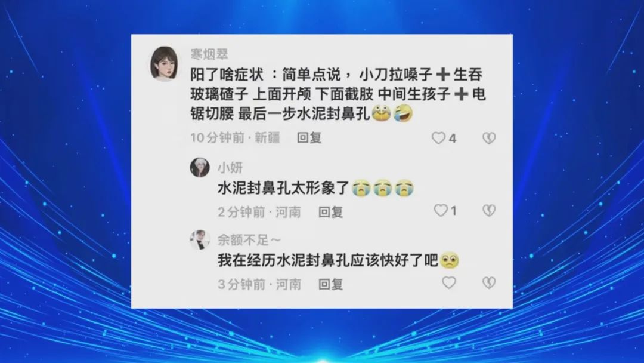Reply to 寒烟翠's comment via 回复
This screenshot has width=644, height=363.
(309, 138)
